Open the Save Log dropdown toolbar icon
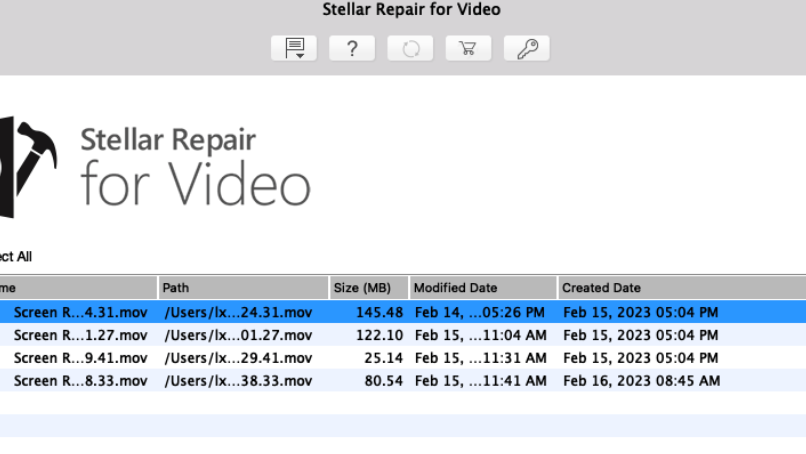Screen dimensions: 806x454 294,48
